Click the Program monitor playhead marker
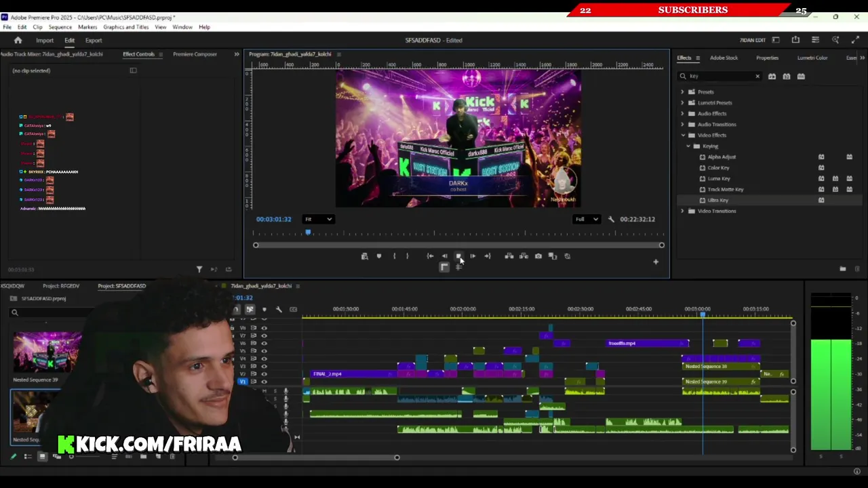 click(308, 233)
